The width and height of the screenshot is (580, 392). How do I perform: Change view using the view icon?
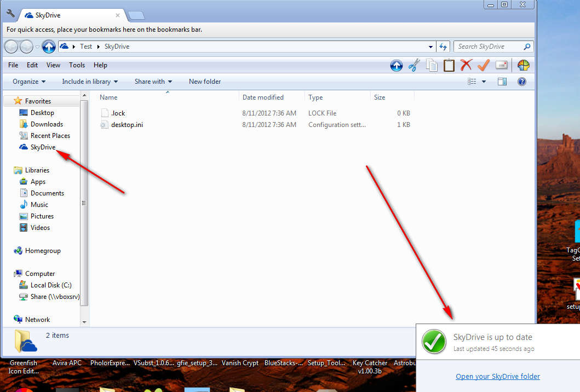(472, 82)
